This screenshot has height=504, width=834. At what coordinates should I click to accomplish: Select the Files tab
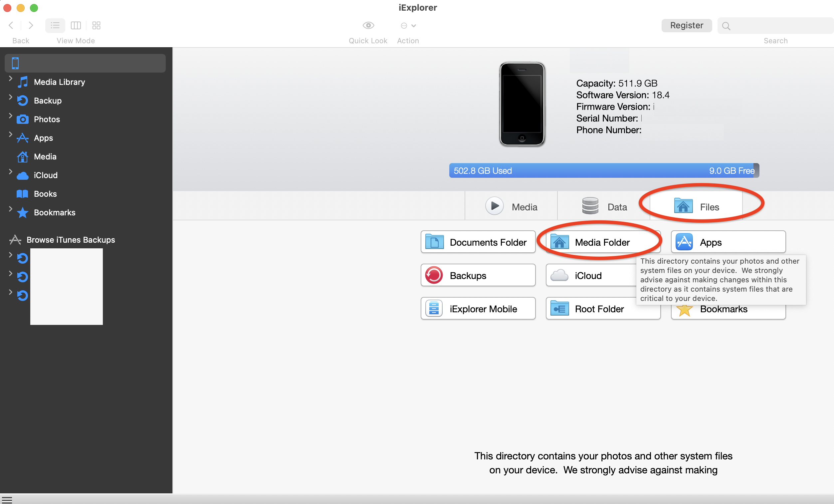(x=696, y=206)
